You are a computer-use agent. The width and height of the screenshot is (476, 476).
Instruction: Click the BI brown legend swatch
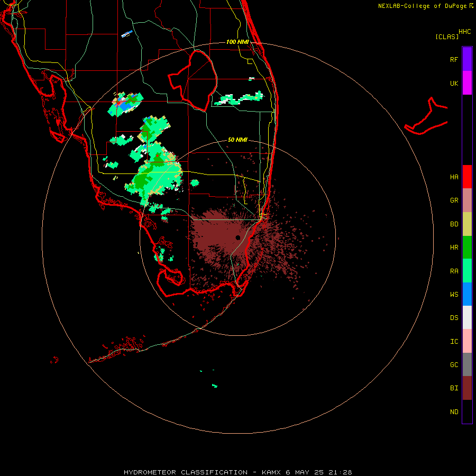[x=467, y=388]
